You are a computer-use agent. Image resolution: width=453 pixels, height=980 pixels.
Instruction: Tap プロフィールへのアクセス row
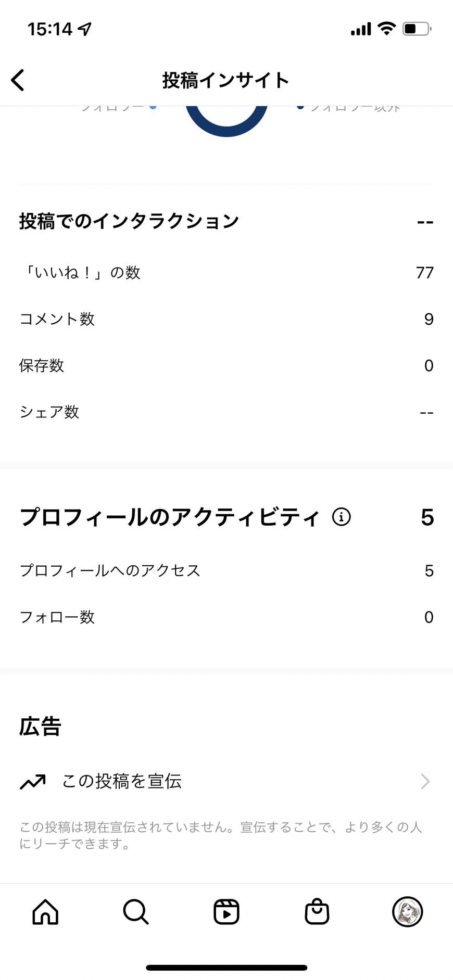click(x=227, y=570)
